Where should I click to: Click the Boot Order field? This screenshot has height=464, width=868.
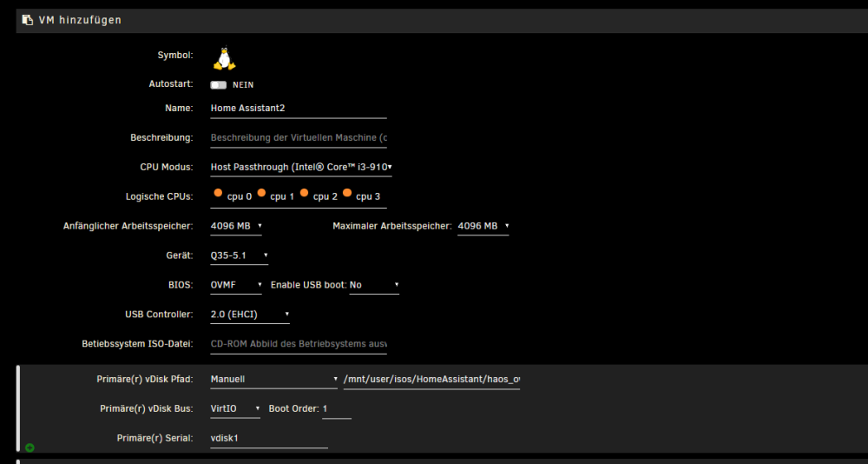337,408
